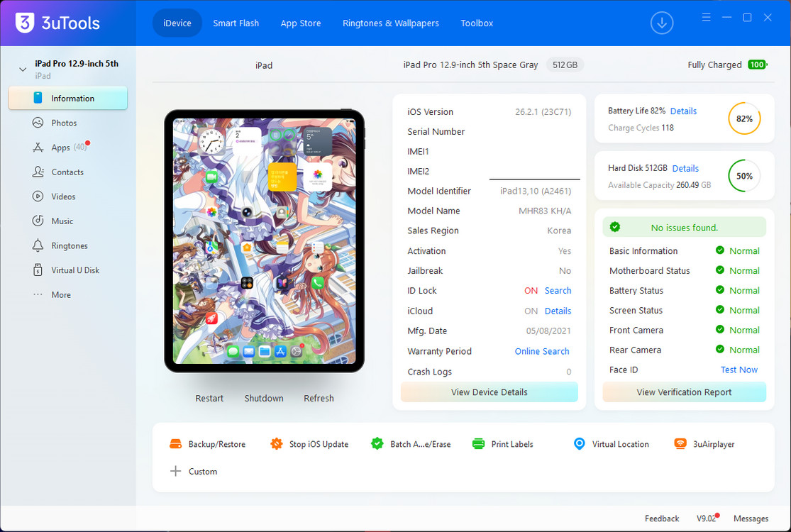Click the Shutdown button
791x532 pixels.
(x=264, y=398)
